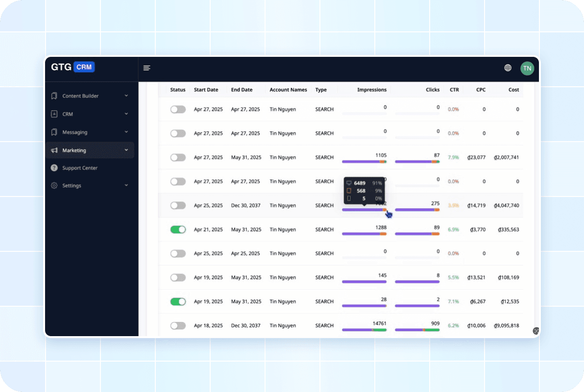Click the Settings gear icon
Viewport: 584px width, 392px height.
[x=54, y=185]
